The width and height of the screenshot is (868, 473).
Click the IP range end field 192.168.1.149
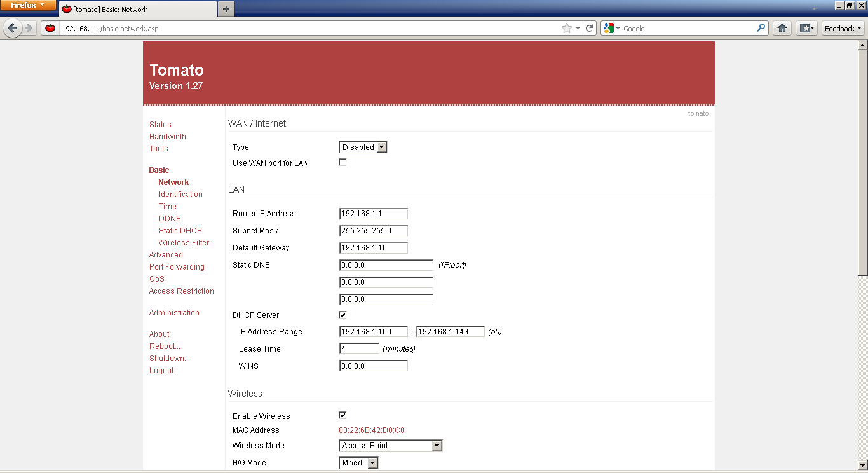coord(451,332)
